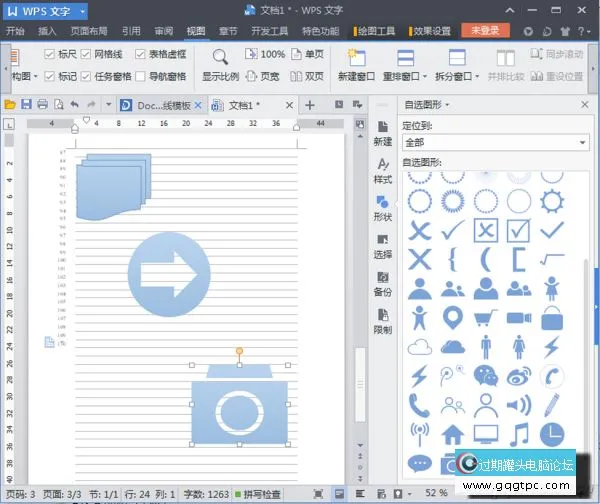This screenshot has width=600, height=504.
Task: Select the shopping cart shape
Action: point(486,318)
